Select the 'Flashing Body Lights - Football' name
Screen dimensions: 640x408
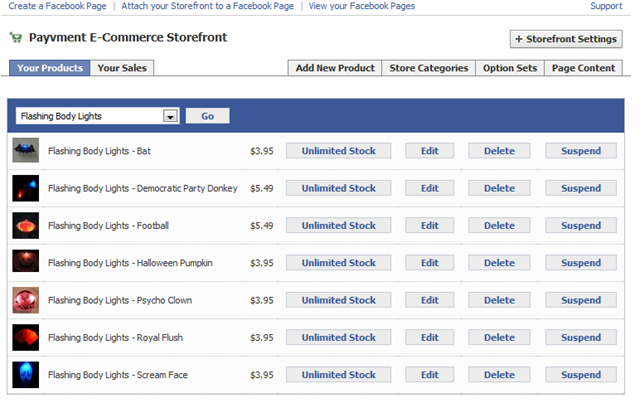click(x=108, y=226)
